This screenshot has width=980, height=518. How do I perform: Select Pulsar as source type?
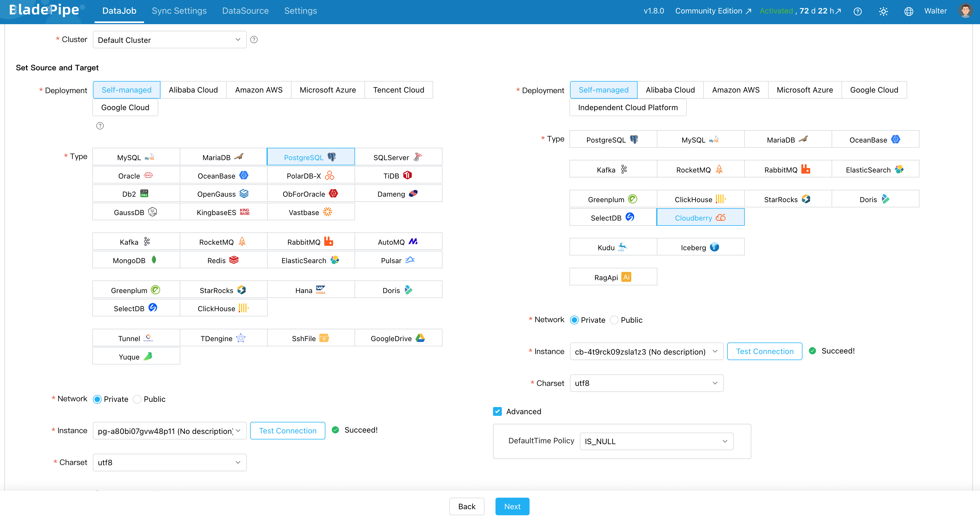398,260
